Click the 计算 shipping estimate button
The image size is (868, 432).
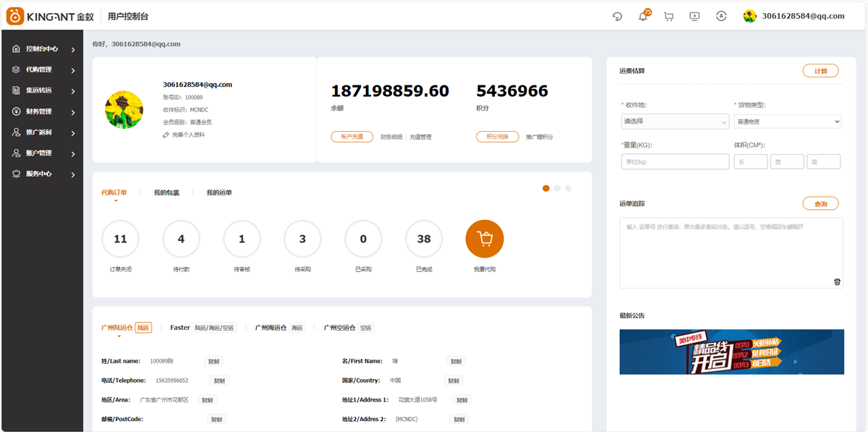pos(820,71)
